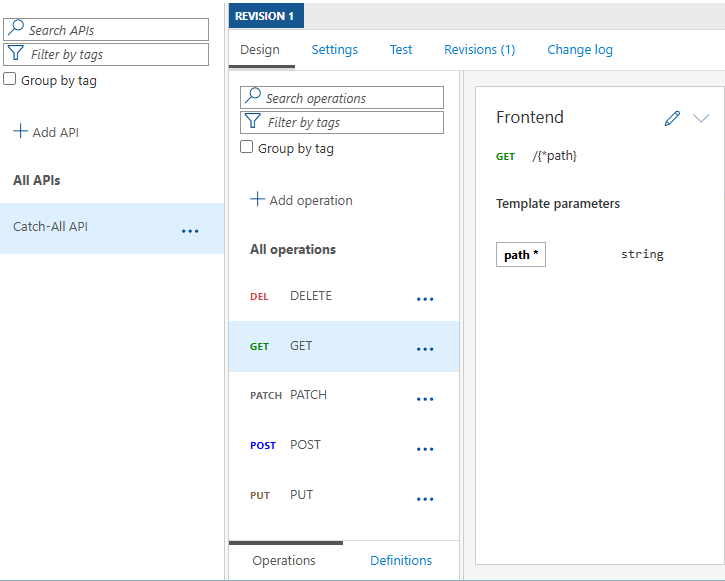Click the Frontend heading
Viewport: 725px width, 581px height.
tap(530, 117)
